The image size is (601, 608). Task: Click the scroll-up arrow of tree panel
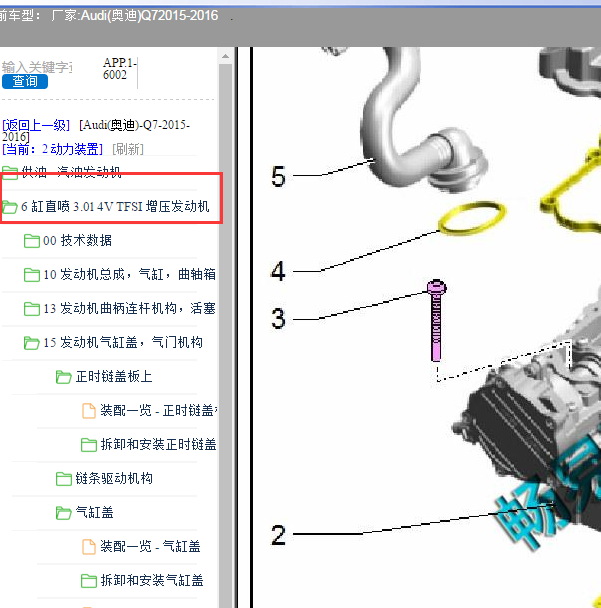click(x=225, y=57)
